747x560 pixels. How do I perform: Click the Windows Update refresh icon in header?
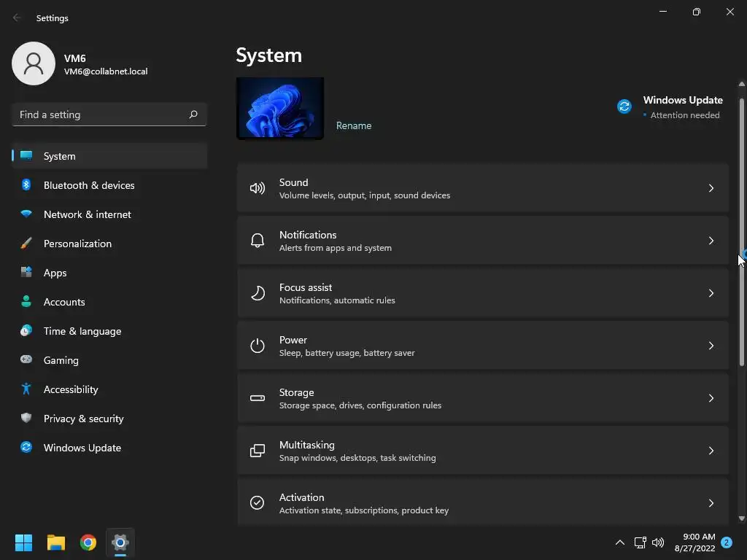[x=624, y=106]
